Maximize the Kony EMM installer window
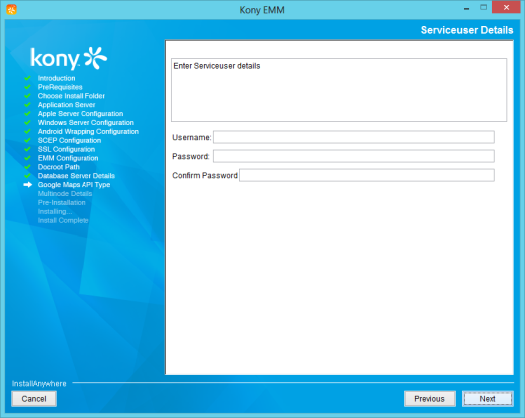Screen dimensions: 525x418 point(483,7)
